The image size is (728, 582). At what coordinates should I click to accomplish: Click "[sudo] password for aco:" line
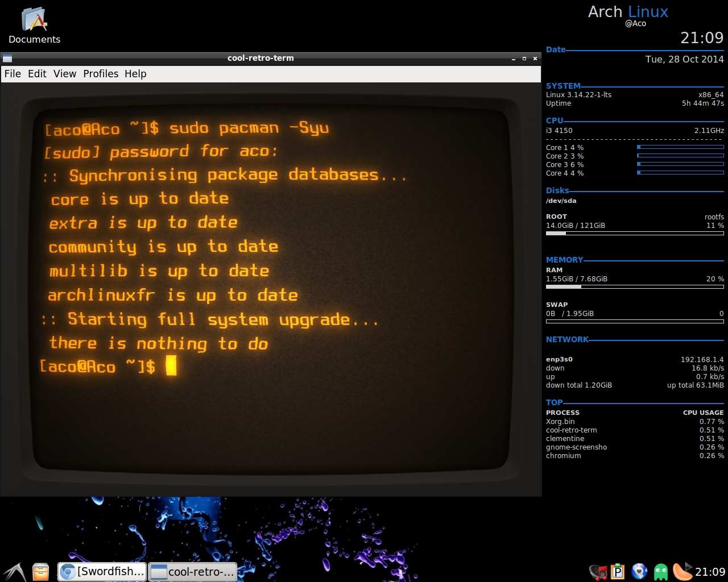click(x=162, y=152)
